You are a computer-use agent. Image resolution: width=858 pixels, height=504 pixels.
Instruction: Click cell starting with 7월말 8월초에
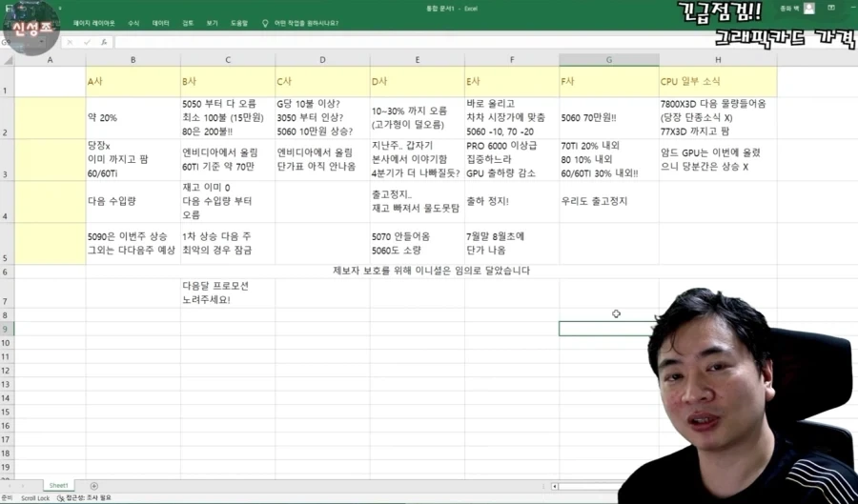pyautogui.click(x=512, y=243)
